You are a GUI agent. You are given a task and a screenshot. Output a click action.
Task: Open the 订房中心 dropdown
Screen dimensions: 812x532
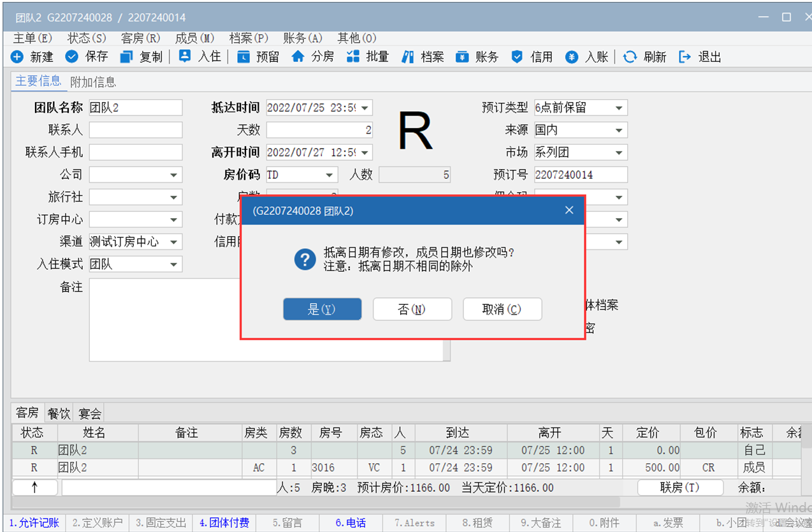click(x=174, y=219)
